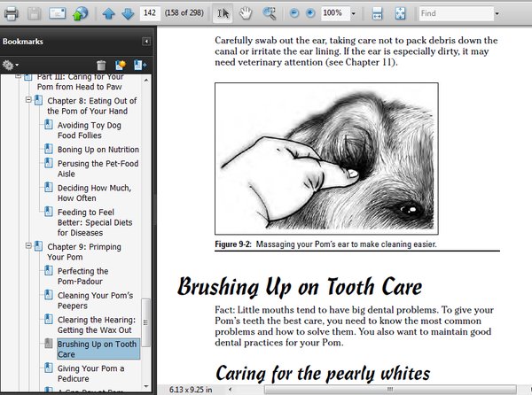Go to previous page with up arrow

[108, 14]
